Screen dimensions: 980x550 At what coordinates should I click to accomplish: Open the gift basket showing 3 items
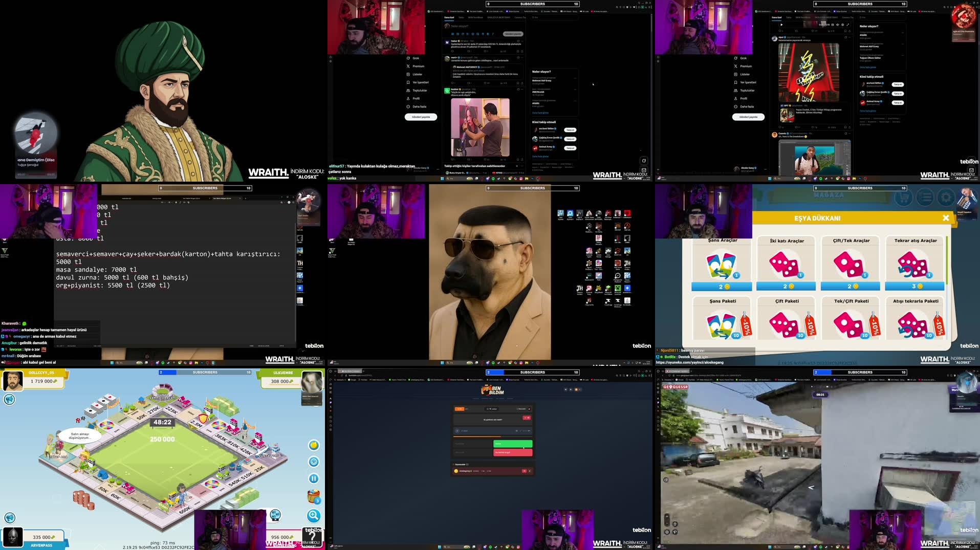pyautogui.click(x=314, y=496)
